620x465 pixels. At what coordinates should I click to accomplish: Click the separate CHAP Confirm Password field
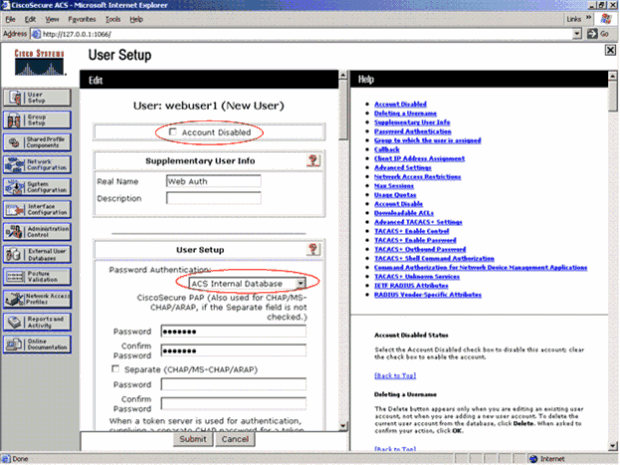click(x=233, y=403)
